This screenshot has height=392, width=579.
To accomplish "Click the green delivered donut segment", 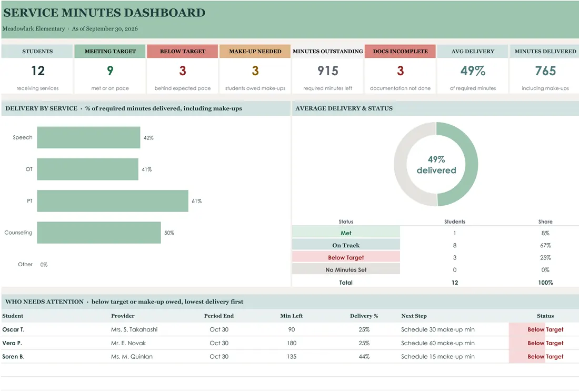I will (x=471, y=164).
